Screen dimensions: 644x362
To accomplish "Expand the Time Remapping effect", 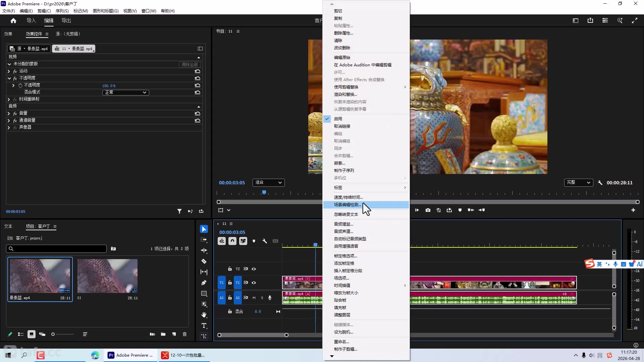I will [x=9, y=100].
